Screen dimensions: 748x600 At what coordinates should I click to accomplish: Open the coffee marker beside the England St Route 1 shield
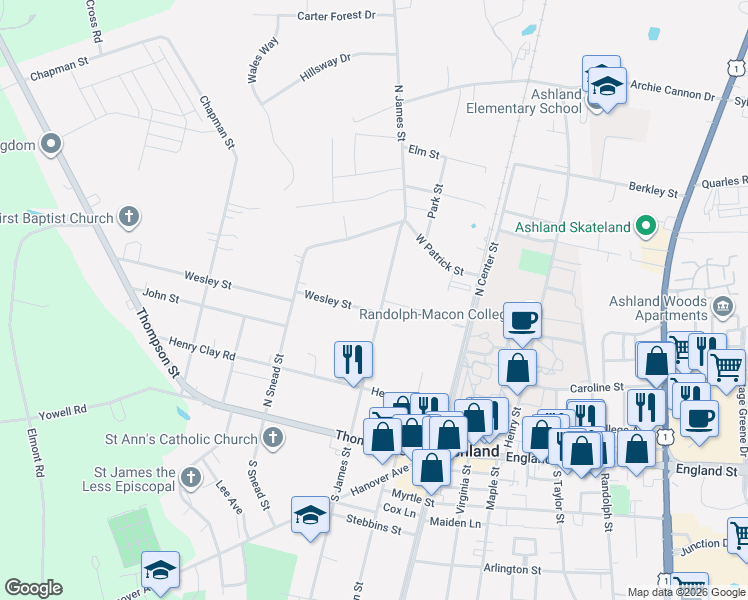coord(699,420)
